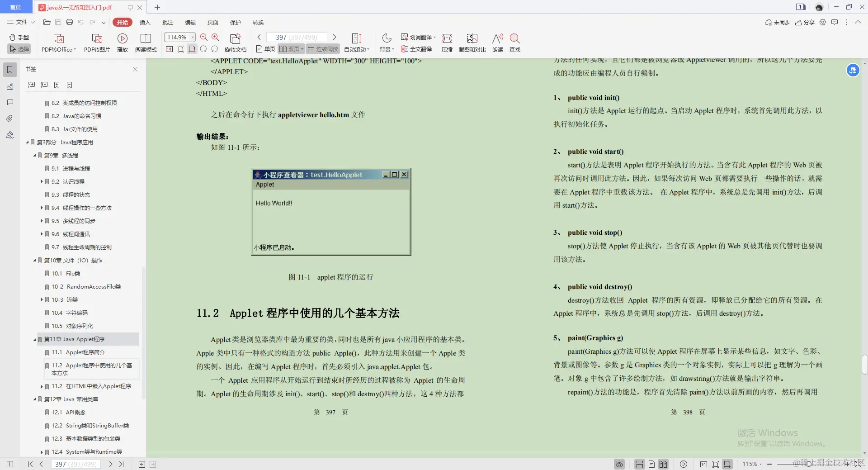Open the PDF转Office conversion tool
The height and width of the screenshot is (470, 868).
(58, 43)
